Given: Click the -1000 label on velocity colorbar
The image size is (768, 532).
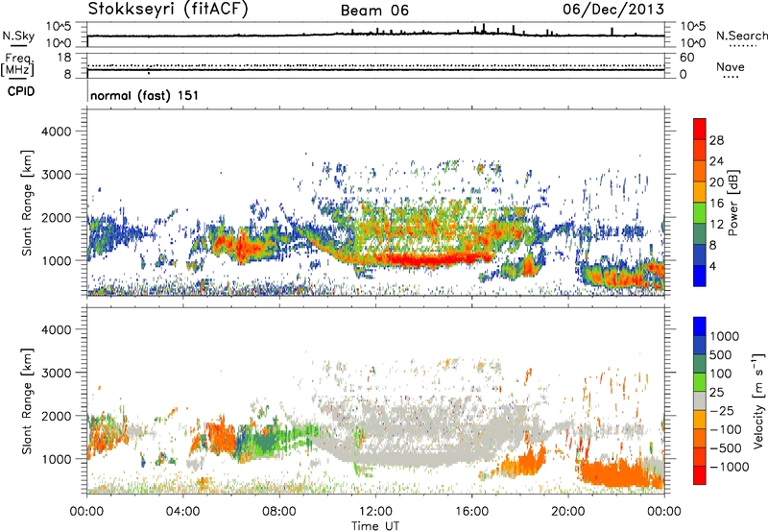Looking at the screenshot, I should [x=729, y=467].
